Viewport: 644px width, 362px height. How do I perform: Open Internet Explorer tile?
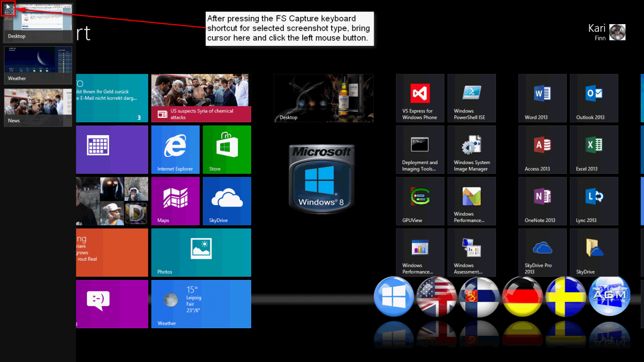pos(175,150)
